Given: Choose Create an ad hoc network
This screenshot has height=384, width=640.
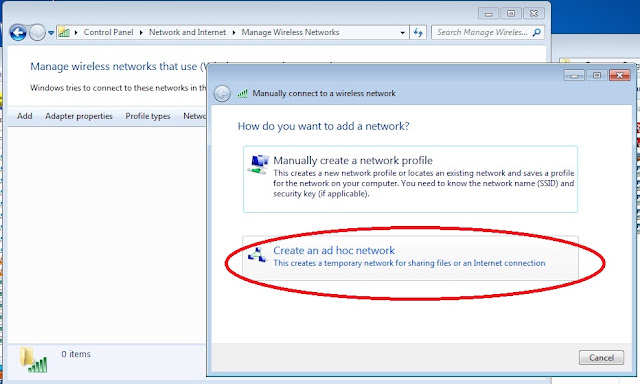Looking at the screenshot, I should [x=410, y=258].
